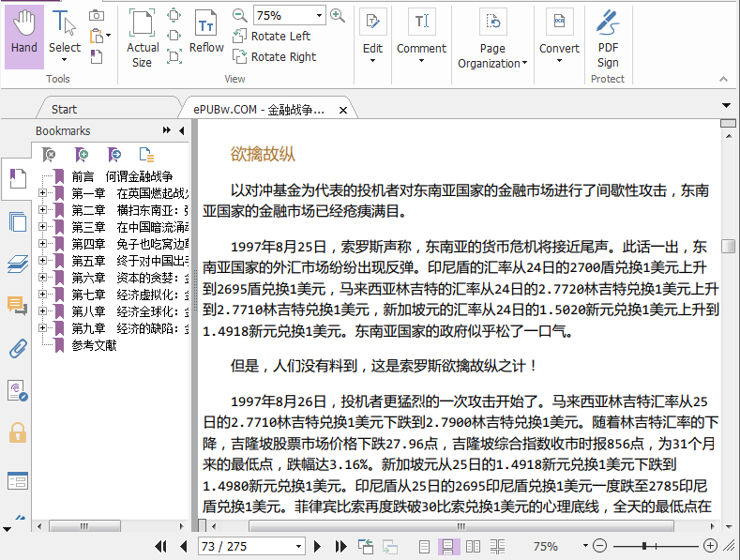Click the vertical document scrollbar thumb

(x=728, y=246)
